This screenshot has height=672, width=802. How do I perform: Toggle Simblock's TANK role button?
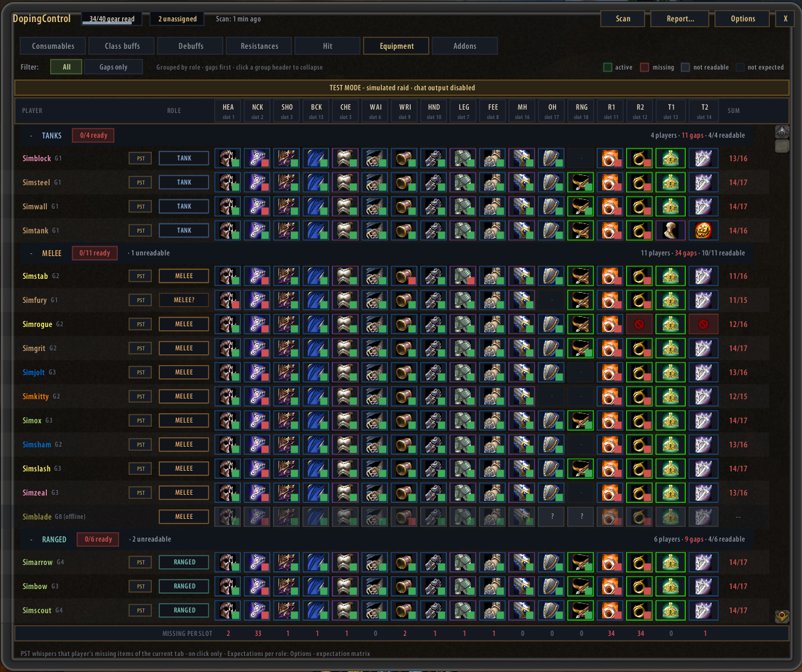click(184, 158)
